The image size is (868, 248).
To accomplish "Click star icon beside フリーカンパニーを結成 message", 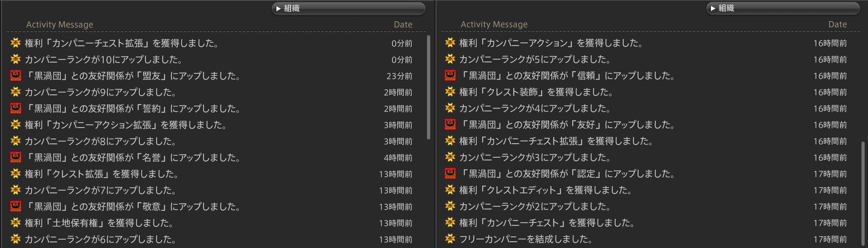I will [x=450, y=239].
